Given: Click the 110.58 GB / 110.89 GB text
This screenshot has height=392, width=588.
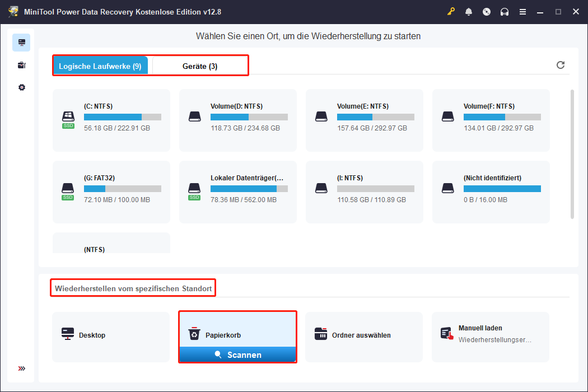Looking at the screenshot, I should 372,199.
